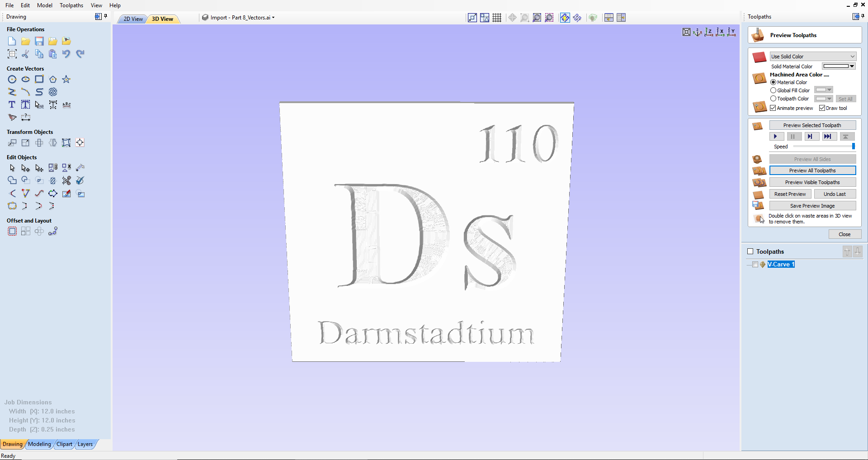The width and height of the screenshot is (868, 460).
Task: Click the Cut scissors icon in File Operations
Action: point(26,54)
